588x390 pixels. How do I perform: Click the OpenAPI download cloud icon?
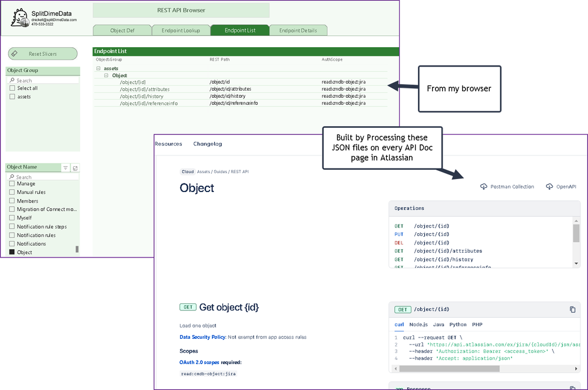(549, 187)
